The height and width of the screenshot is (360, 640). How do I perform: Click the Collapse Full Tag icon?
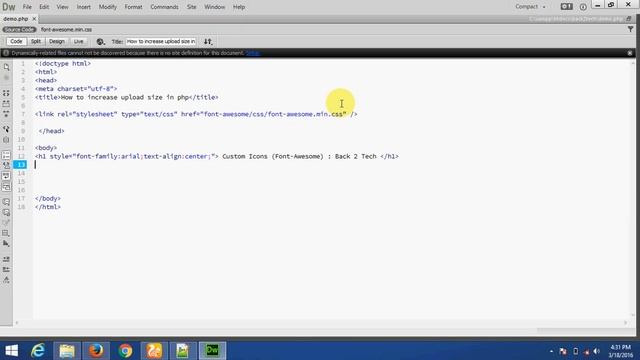[x=6, y=93]
